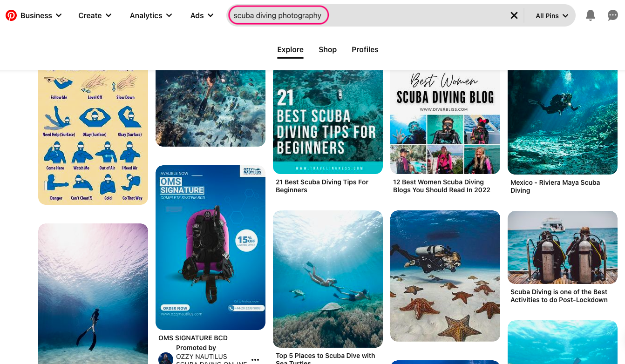Open the Ads menu
The image size is (625, 364).
pos(201,15)
